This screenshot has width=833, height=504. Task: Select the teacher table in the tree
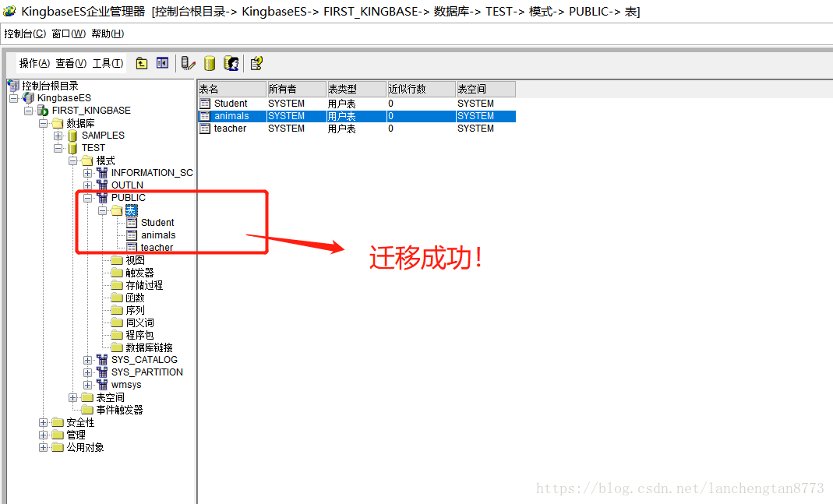pyautogui.click(x=157, y=248)
